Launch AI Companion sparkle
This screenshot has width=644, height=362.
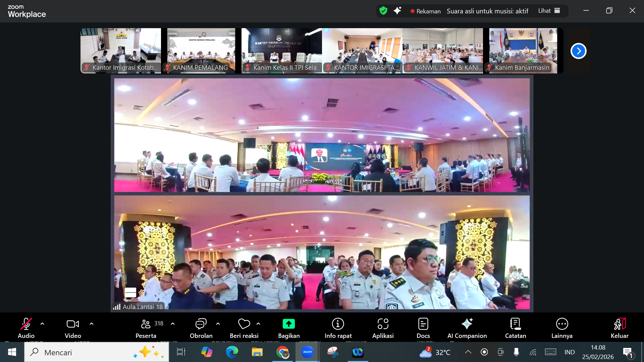[x=467, y=328]
